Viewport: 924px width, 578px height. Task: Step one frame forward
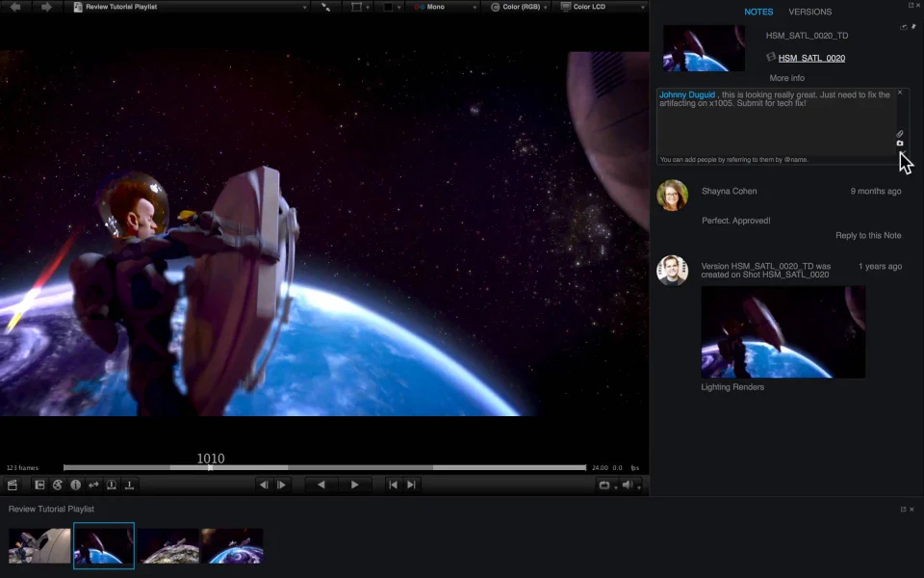(x=282, y=485)
